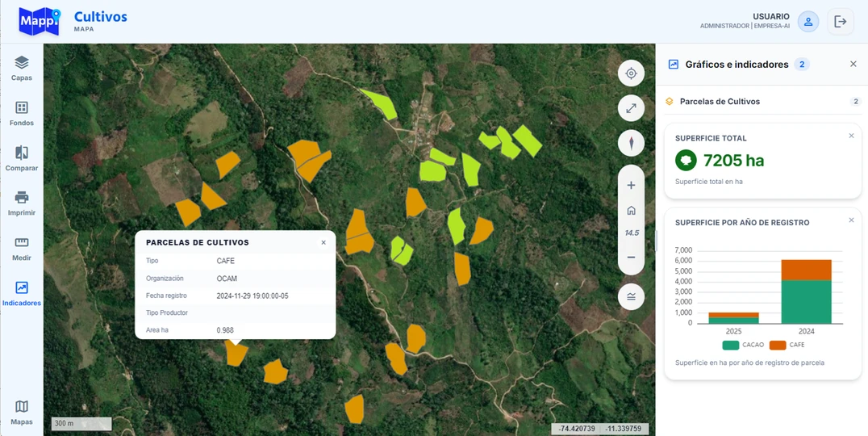Click the Mapp logo in the header
The height and width of the screenshot is (436, 868).
(40, 22)
